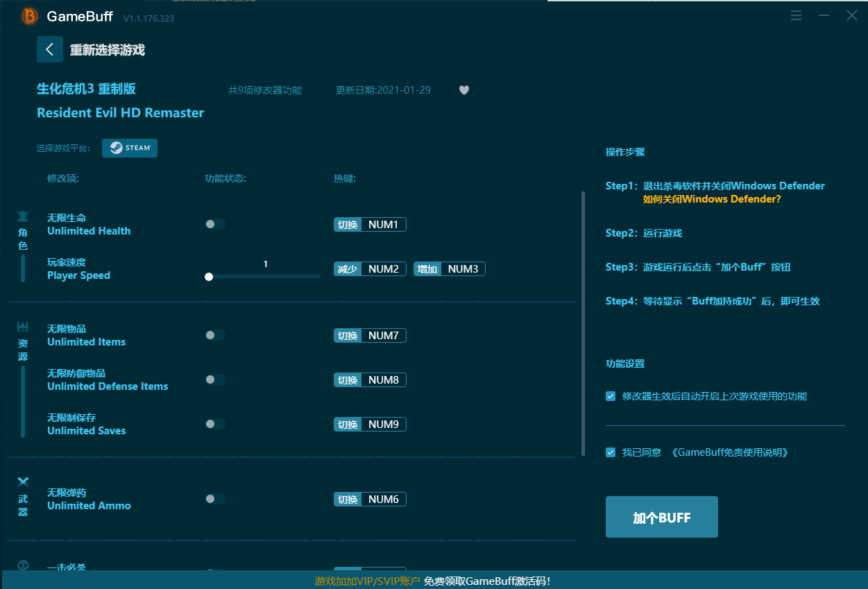The image size is (868, 589).
Task: Click the GameBuff flame logo icon
Action: (29, 16)
